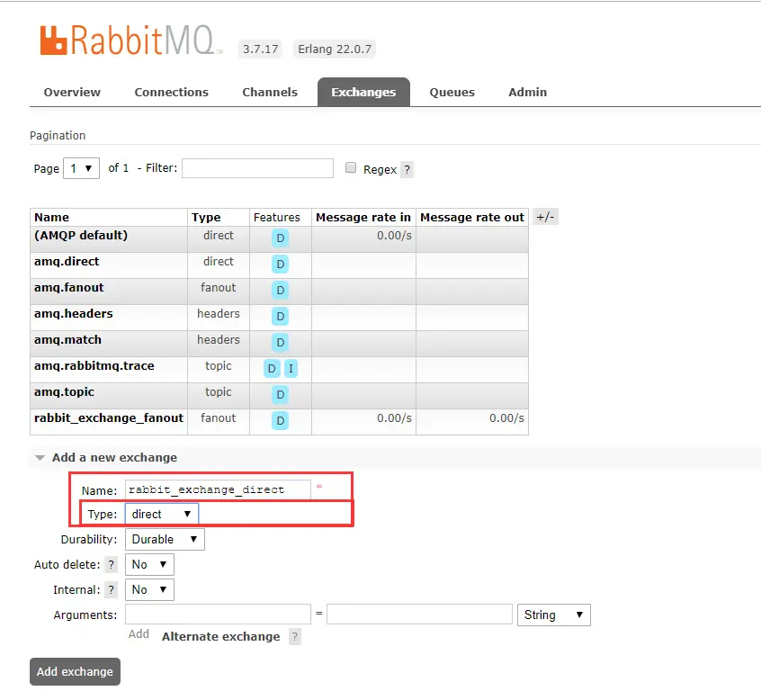Viewport: 761px width, 700px height.
Task: Click the D feature badge for amq.fanout
Action: 280,291
